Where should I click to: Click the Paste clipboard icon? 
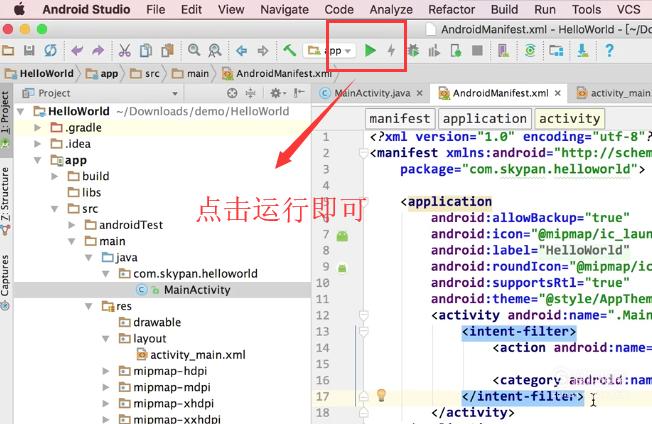[x=168, y=51]
